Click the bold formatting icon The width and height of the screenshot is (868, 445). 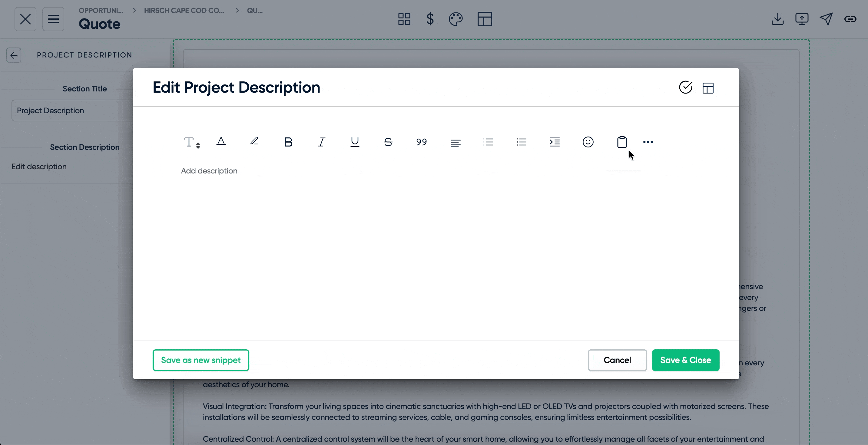coord(288,142)
